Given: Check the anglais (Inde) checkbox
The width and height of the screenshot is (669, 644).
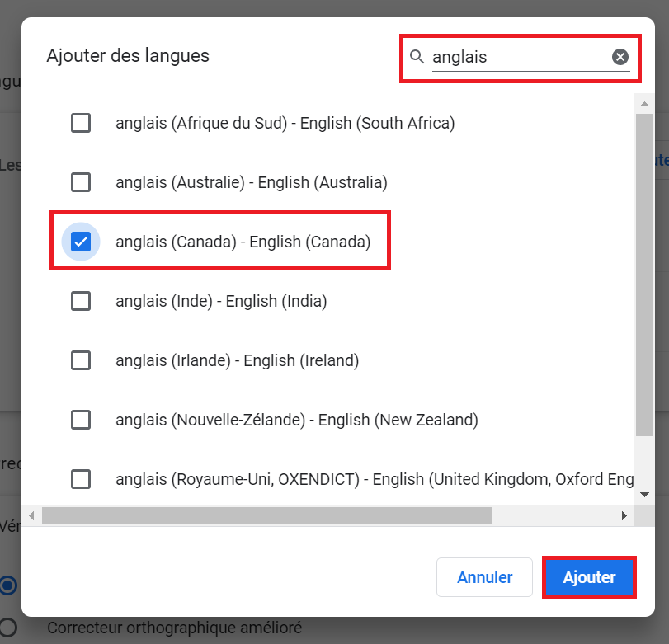Looking at the screenshot, I should click(x=81, y=301).
